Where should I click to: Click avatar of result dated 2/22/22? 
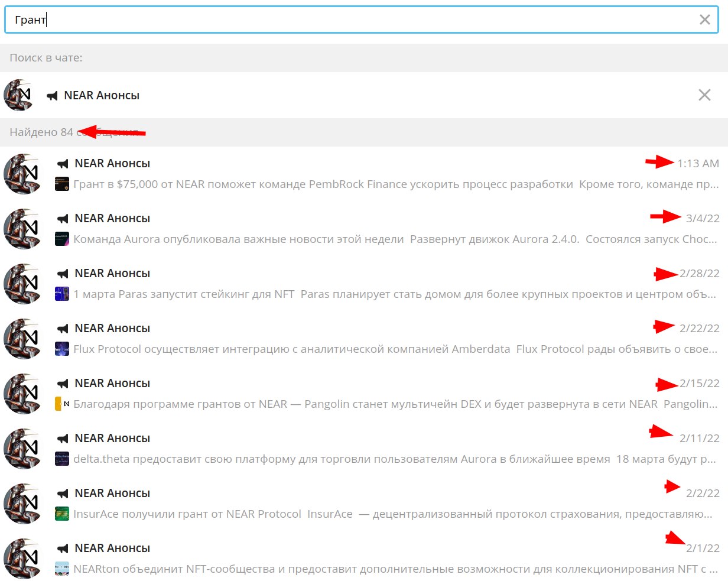click(x=24, y=339)
